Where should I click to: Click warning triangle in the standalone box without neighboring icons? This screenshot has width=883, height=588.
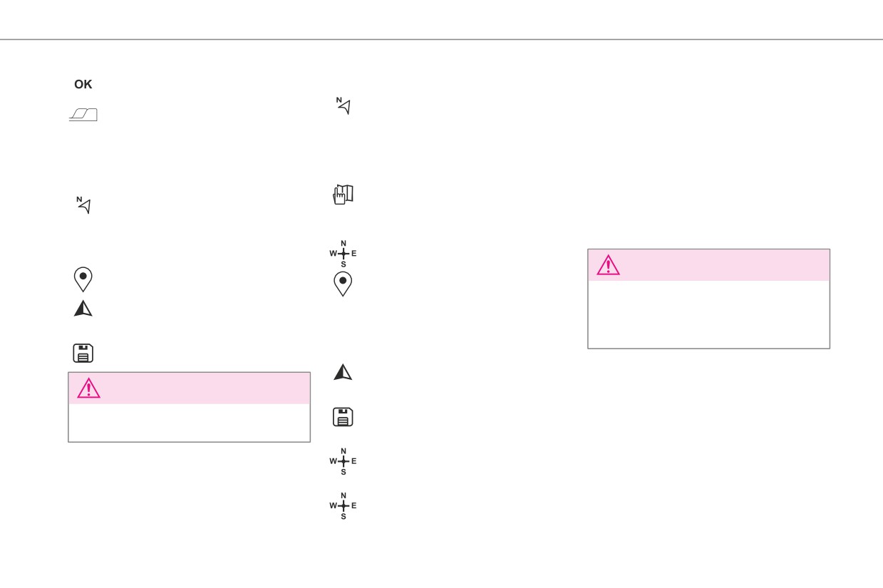[609, 265]
